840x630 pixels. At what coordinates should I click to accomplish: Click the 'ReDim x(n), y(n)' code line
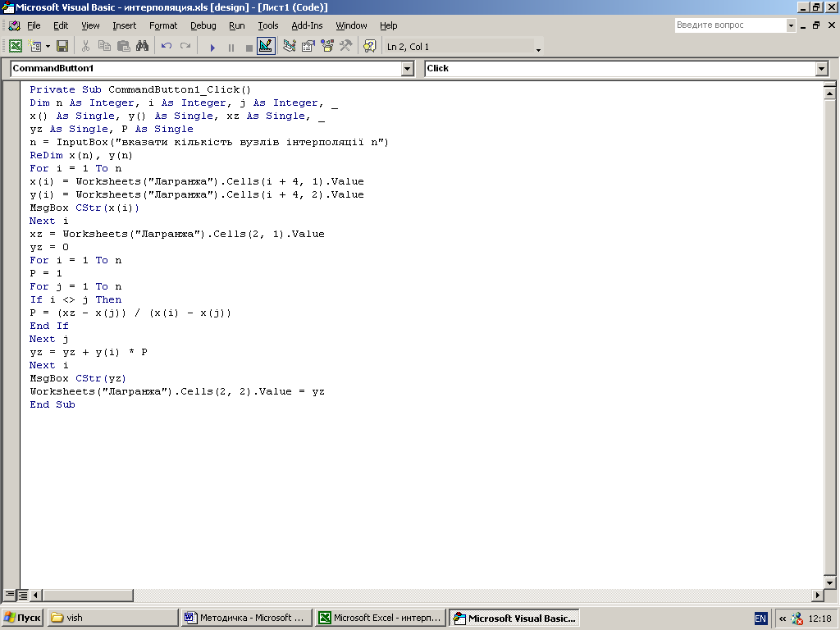[x=81, y=155]
